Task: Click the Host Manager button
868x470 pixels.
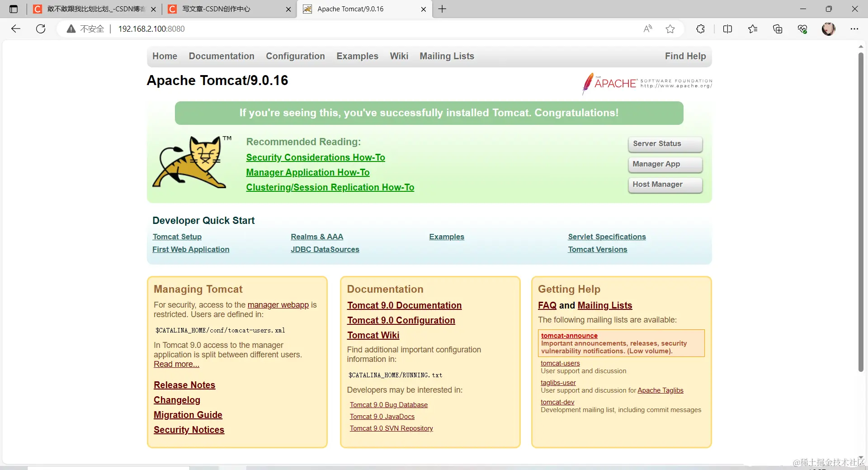Action: point(665,185)
